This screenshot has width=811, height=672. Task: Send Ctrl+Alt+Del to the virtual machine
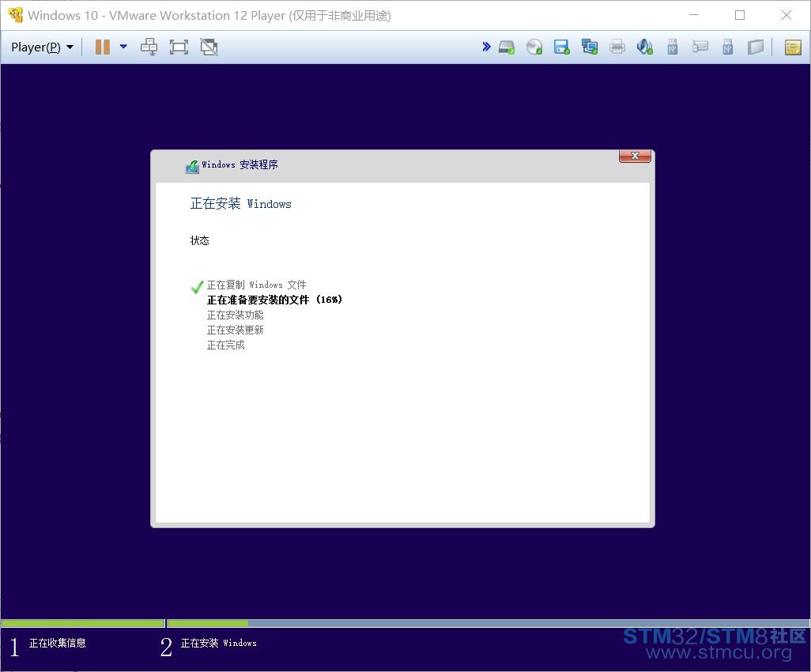pyautogui.click(x=149, y=47)
